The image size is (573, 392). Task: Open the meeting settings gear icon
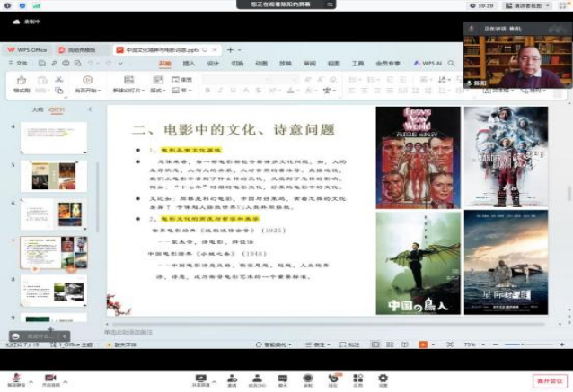[x=383, y=379]
